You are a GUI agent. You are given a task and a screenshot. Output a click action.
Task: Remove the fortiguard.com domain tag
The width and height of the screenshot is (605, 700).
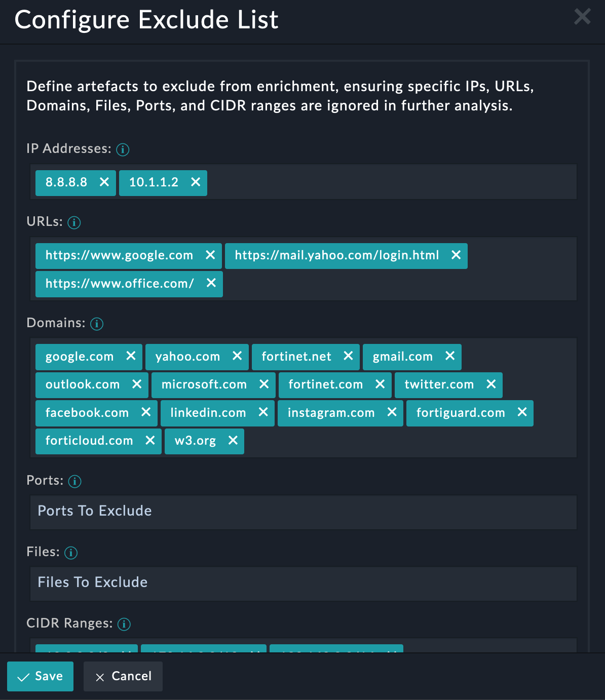tap(522, 413)
